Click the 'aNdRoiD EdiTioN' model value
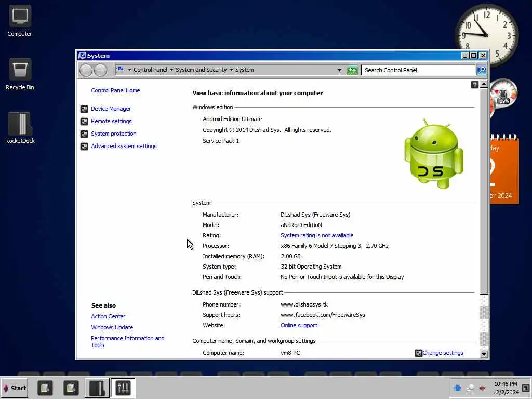 click(301, 225)
